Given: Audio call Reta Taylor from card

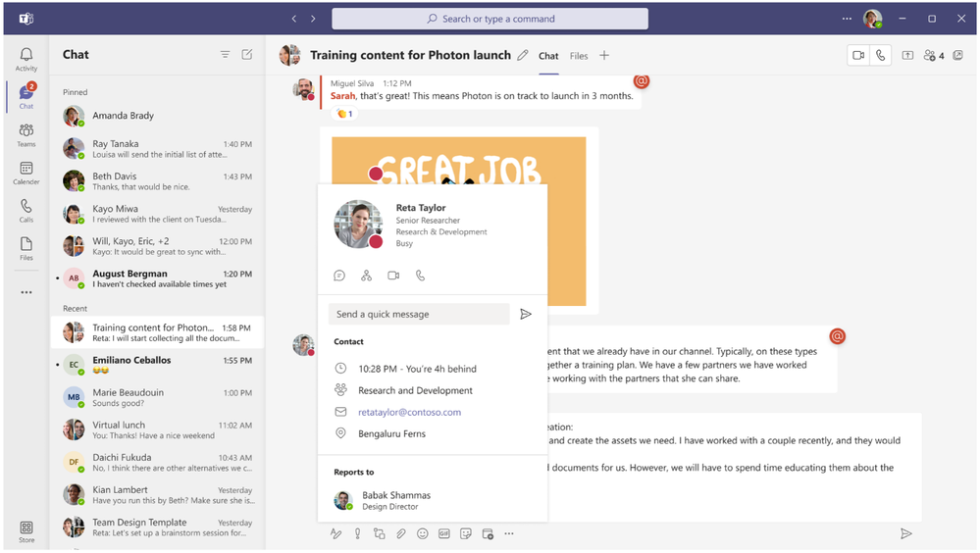Looking at the screenshot, I should (x=420, y=275).
